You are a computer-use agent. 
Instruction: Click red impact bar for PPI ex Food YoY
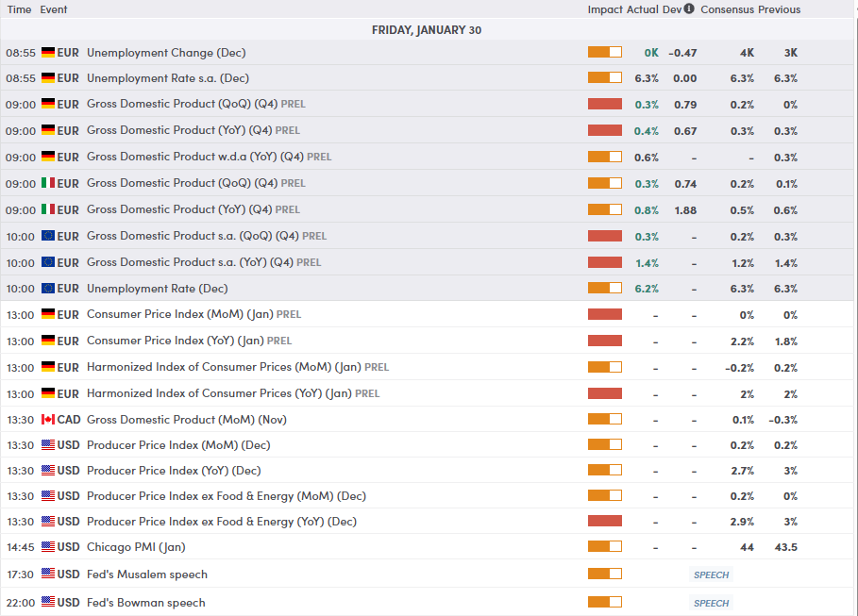(x=605, y=521)
